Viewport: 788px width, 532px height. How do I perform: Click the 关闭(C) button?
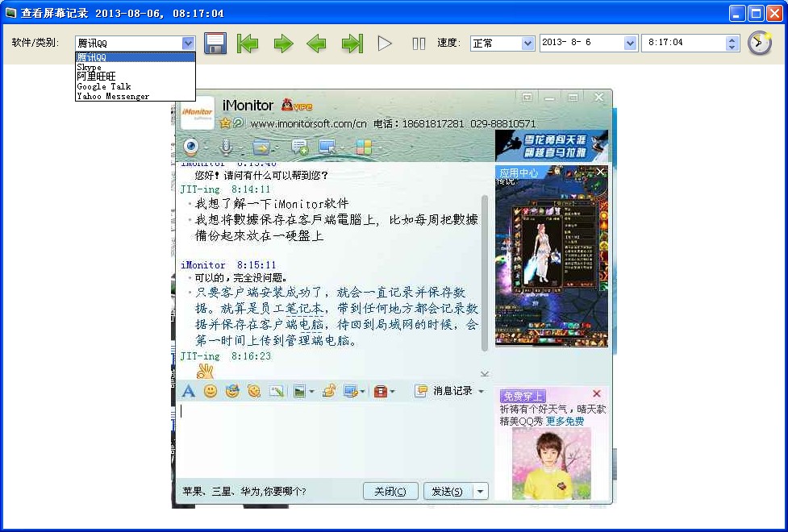click(x=390, y=492)
